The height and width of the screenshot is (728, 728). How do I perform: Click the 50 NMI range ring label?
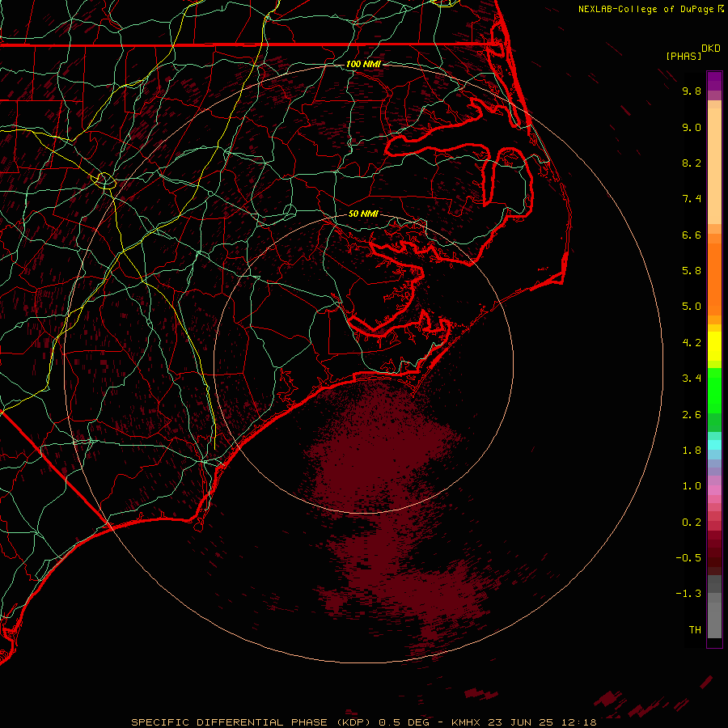click(363, 214)
